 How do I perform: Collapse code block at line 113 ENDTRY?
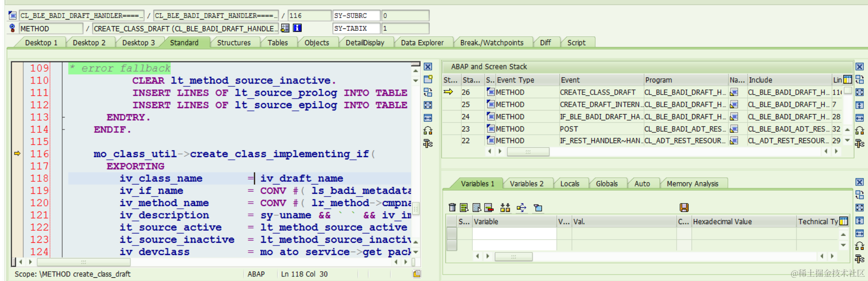point(63,117)
